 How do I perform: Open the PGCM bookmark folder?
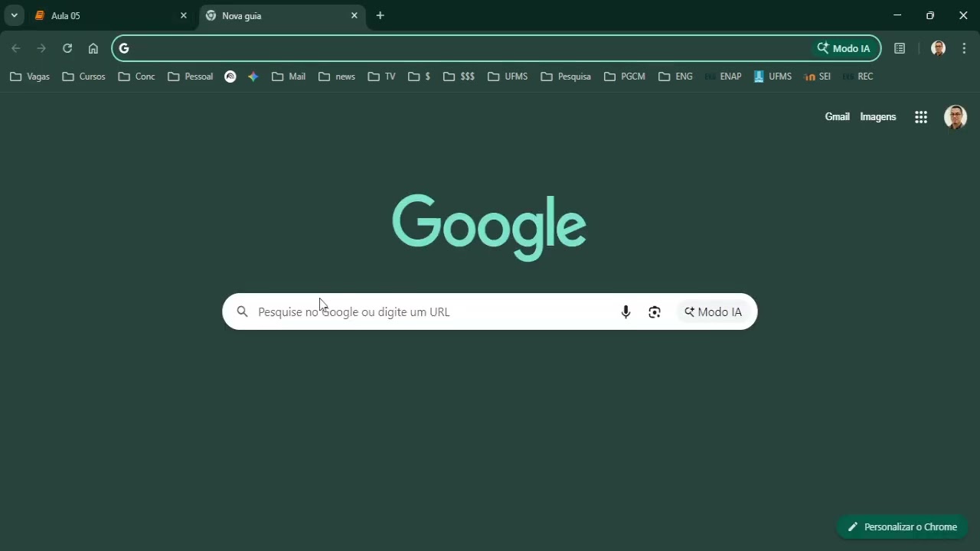coord(625,77)
